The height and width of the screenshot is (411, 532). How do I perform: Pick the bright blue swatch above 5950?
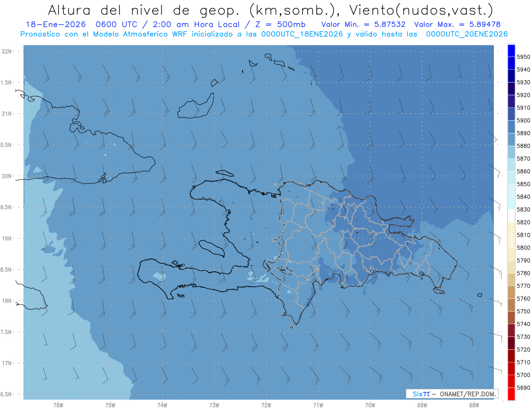click(x=511, y=51)
